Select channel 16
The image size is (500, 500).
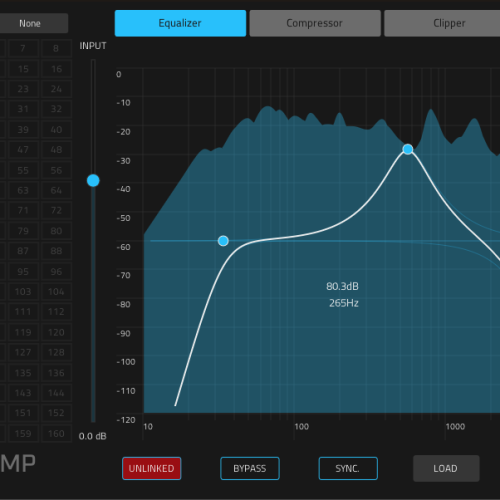point(56,69)
